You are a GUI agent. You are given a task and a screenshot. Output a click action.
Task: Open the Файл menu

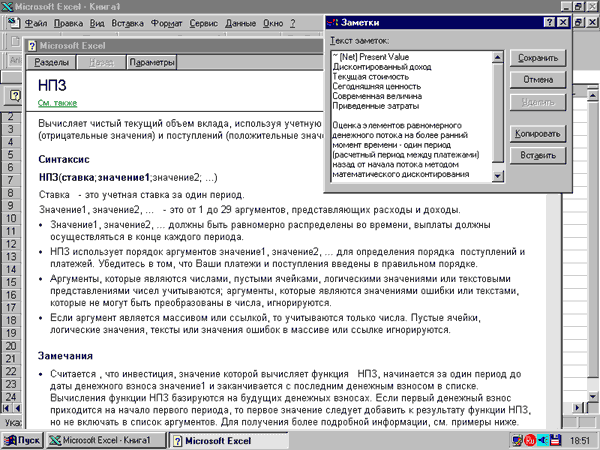[36, 23]
